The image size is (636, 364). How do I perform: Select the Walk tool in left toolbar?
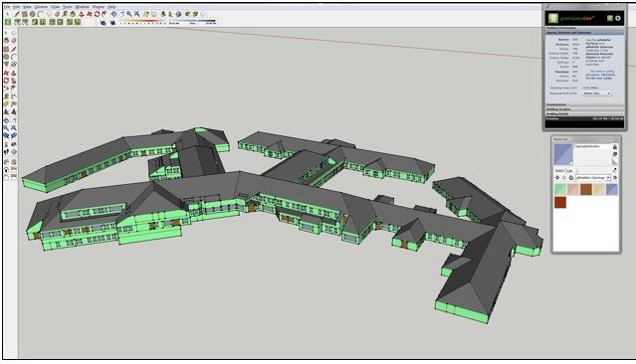[x=6, y=151]
